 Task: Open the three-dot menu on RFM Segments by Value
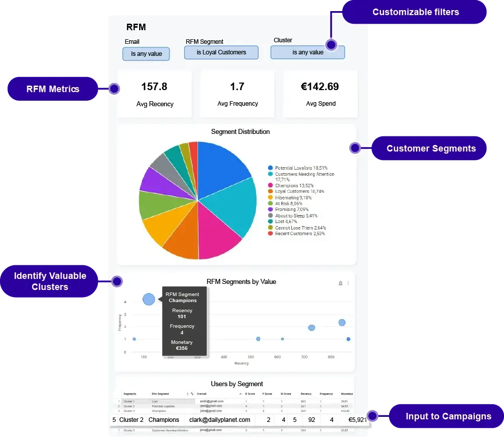point(348,283)
